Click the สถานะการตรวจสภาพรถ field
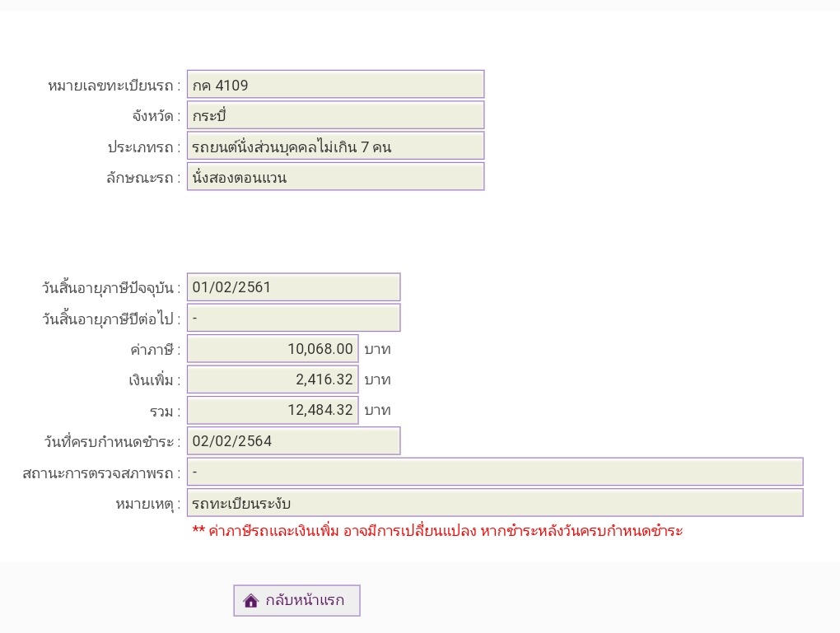Screen dimensions: 840x633 coord(495,472)
